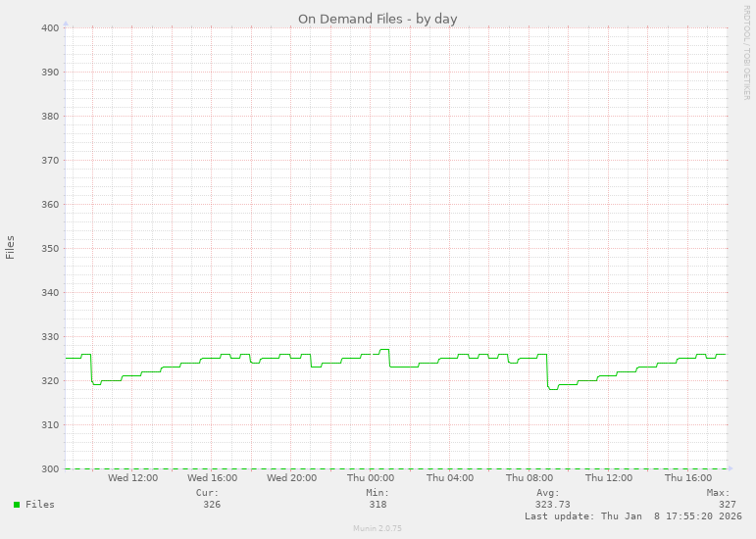
Task: Click the 'Thu 12:00' x-axis label
Action: click(609, 478)
